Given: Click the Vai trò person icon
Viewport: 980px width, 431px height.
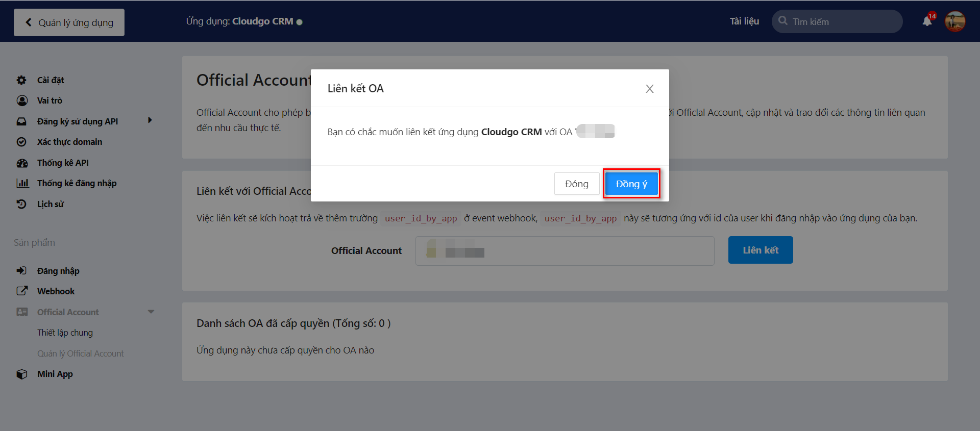Looking at the screenshot, I should (x=22, y=100).
